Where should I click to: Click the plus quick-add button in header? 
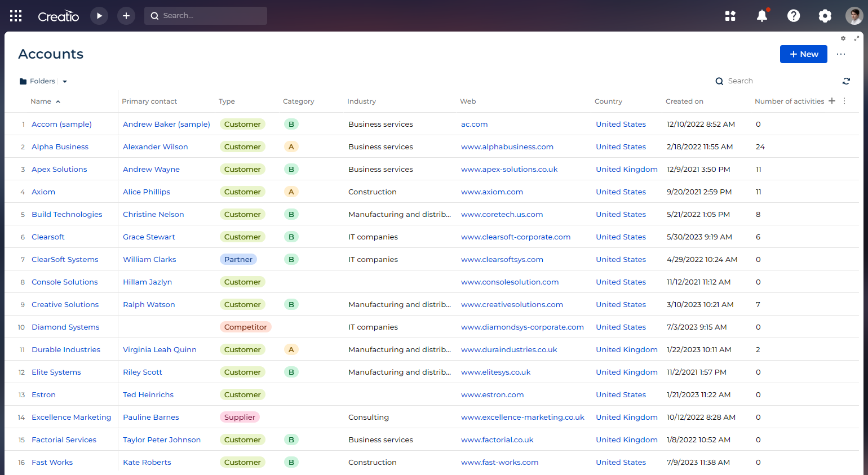tap(126, 16)
